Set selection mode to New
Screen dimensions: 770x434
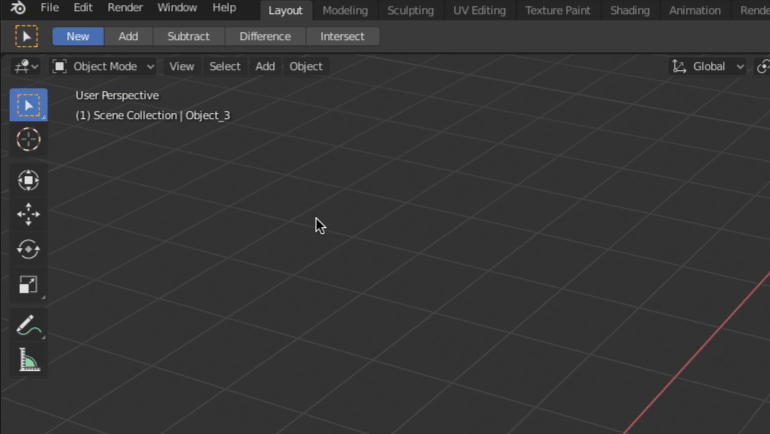pyautogui.click(x=78, y=36)
